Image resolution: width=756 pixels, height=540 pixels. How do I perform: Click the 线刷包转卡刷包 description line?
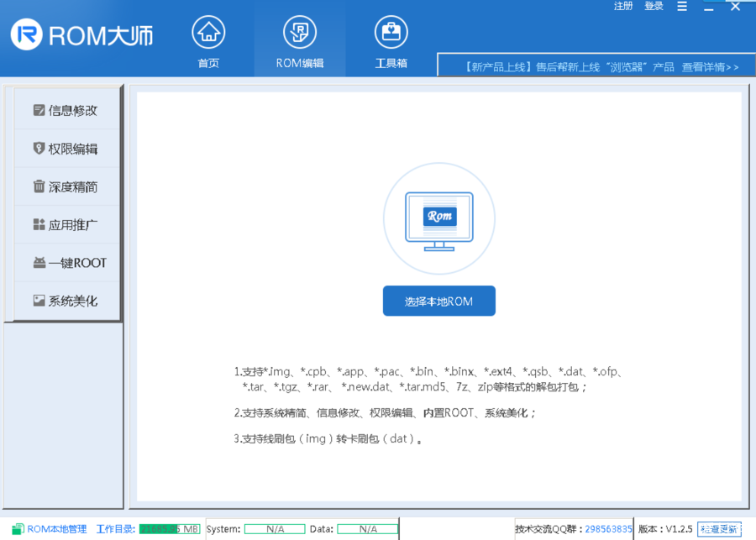tap(328, 438)
